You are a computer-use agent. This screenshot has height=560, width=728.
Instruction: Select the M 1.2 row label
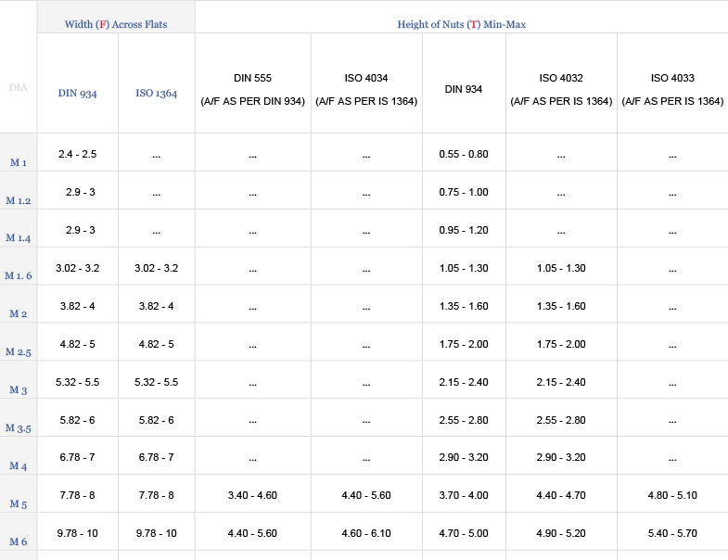pos(19,200)
